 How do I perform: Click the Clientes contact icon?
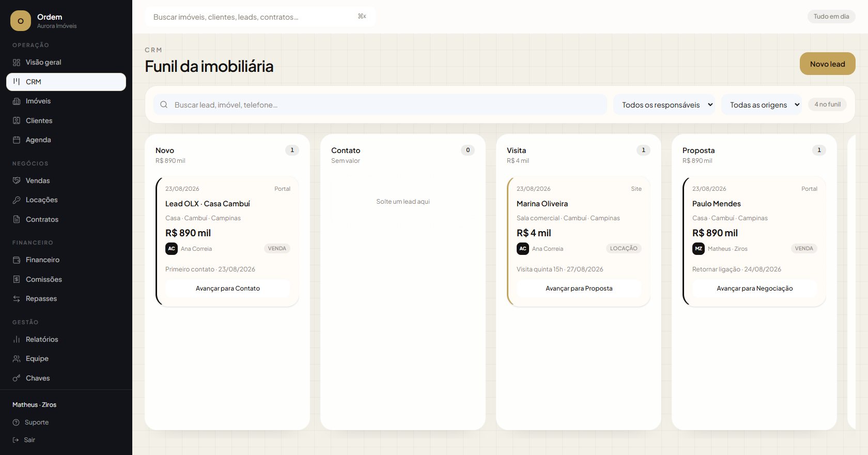pos(17,120)
